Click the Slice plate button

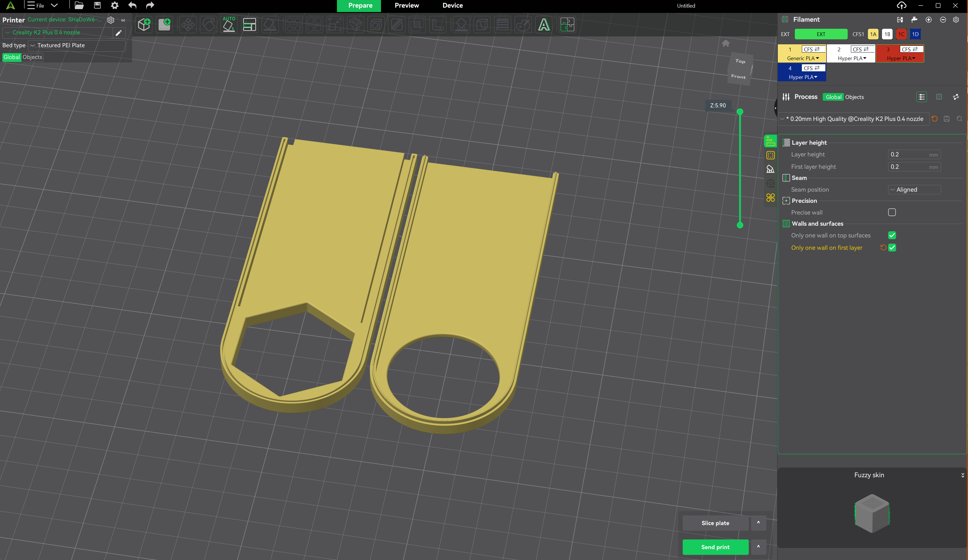pos(715,523)
